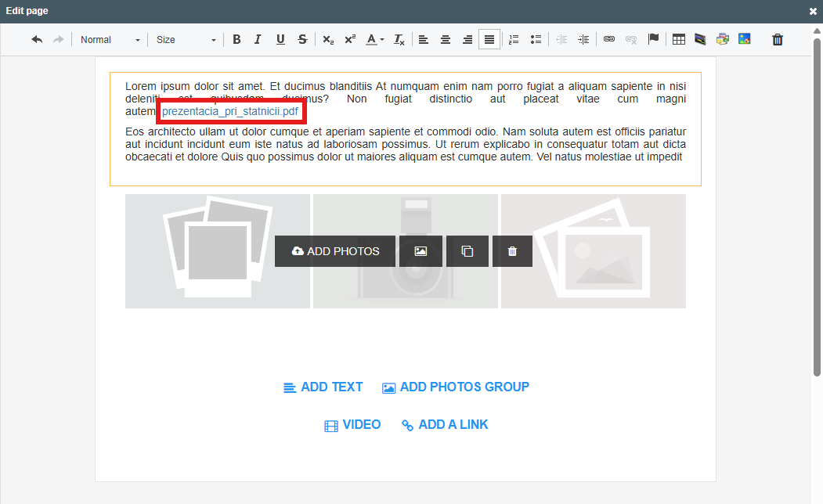The height and width of the screenshot is (504, 823).
Task: Delete block with toolbar trash icon
Action: tap(778, 40)
